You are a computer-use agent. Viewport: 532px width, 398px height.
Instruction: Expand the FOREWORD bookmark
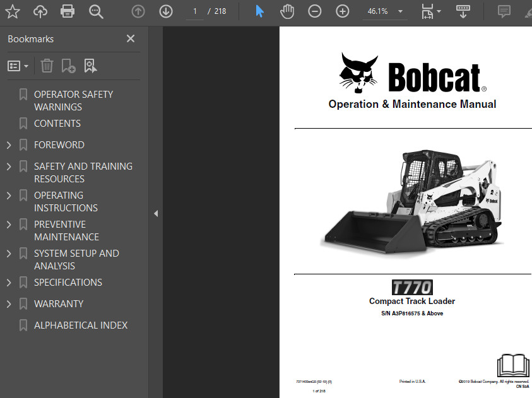coord(9,145)
